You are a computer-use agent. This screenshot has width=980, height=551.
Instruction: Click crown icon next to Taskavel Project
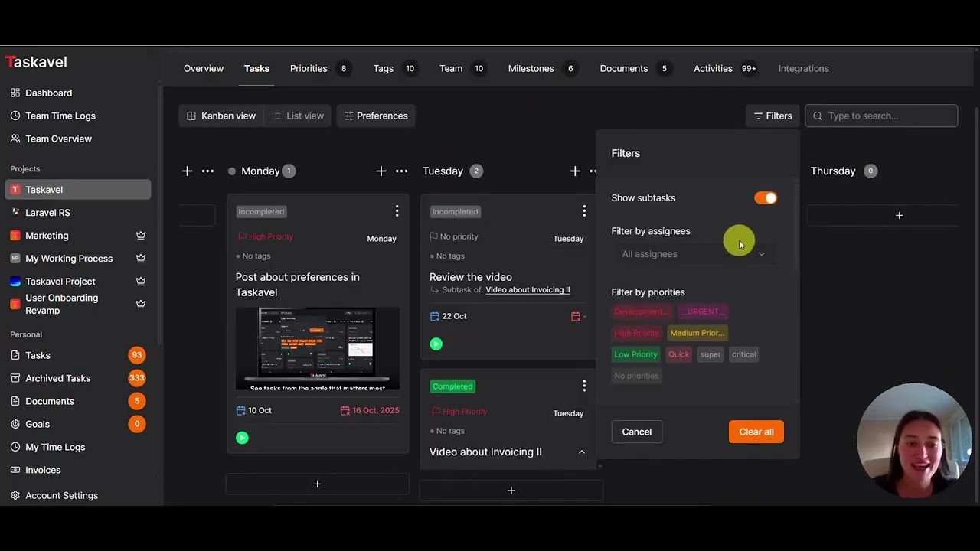[141, 282]
